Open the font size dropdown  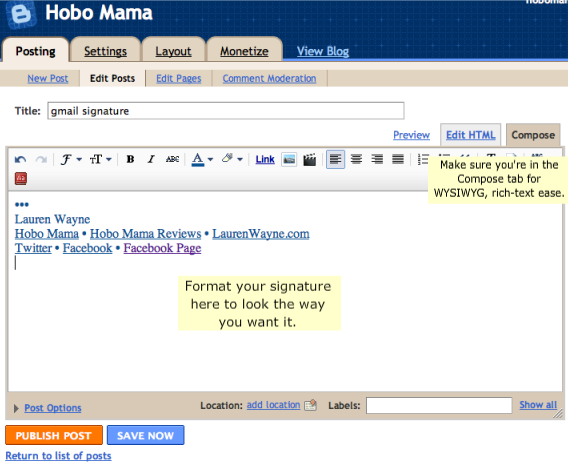pos(100,159)
